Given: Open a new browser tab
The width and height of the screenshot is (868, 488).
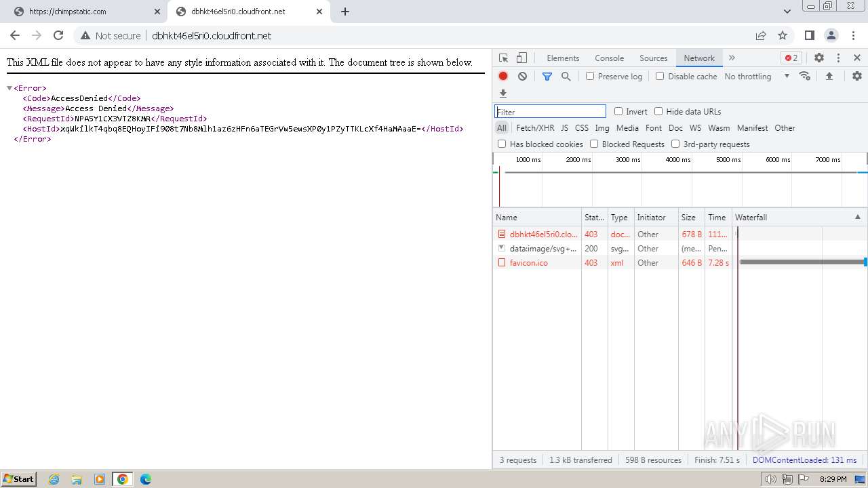Looking at the screenshot, I should 345,12.
